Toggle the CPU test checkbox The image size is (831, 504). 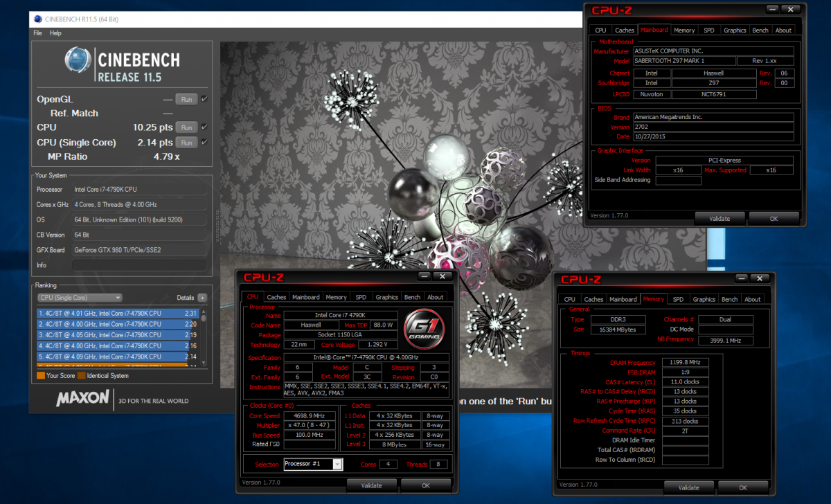coord(204,127)
